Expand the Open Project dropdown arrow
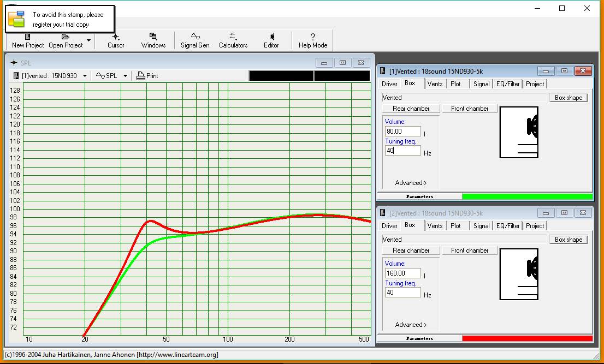The height and width of the screenshot is (364, 604). click(x=88, y=41)
